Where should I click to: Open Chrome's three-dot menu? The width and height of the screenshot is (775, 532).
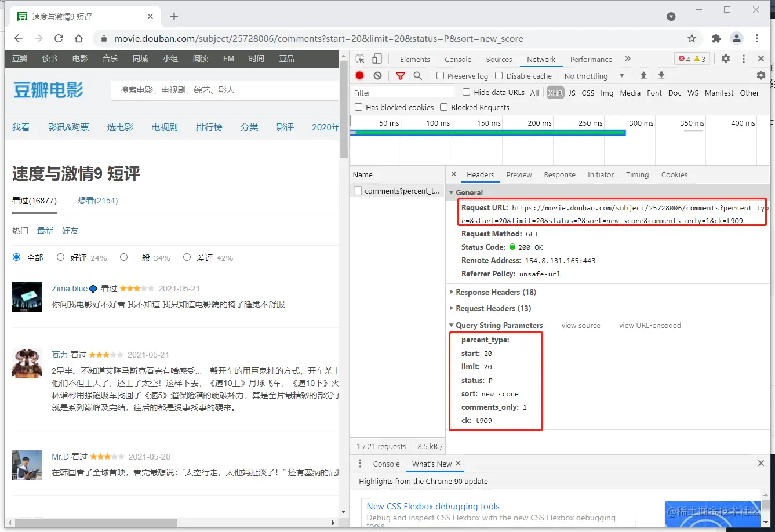(757, 38)
